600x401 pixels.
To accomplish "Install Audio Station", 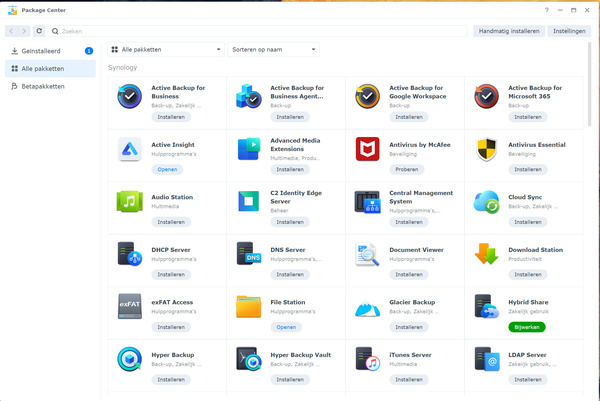I will click(171, 222).
